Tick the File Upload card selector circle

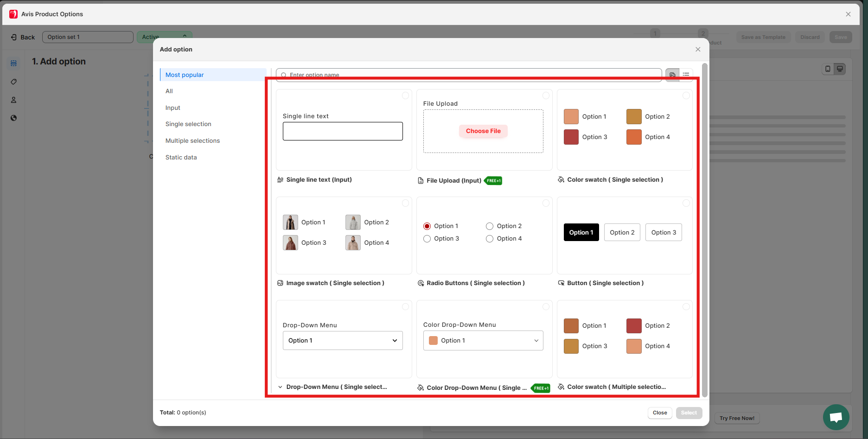pos(546,95)
